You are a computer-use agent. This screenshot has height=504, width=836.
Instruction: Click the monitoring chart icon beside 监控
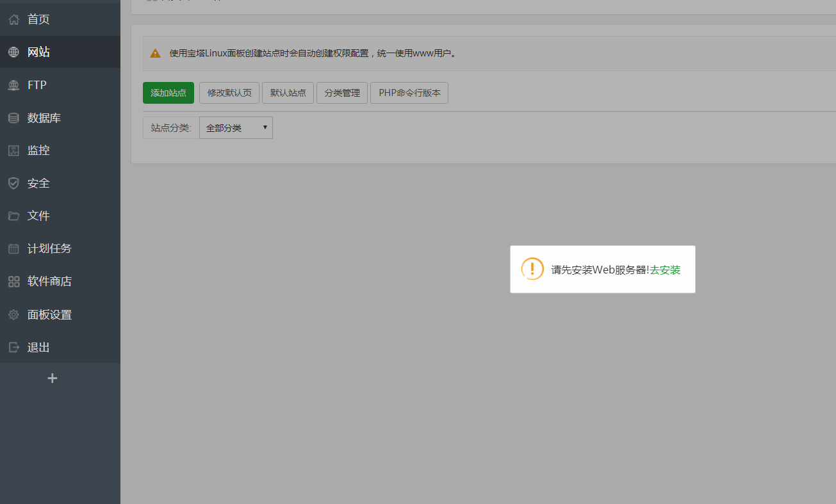point(13,150)
